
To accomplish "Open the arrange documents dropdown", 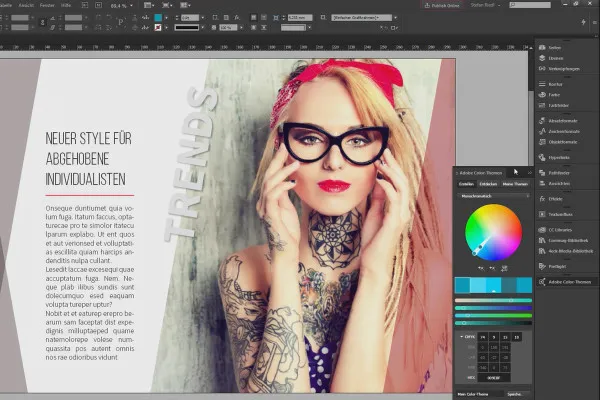I will click(185, 5).
